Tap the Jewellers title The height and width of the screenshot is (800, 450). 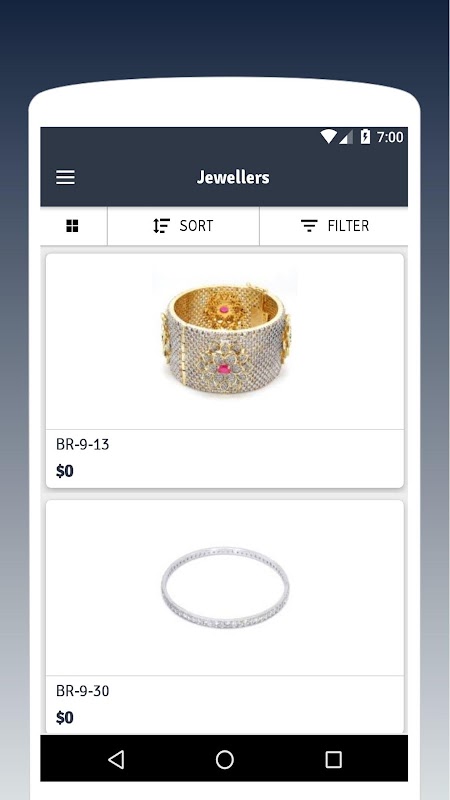pyautogui.click(x=233, y=177)
